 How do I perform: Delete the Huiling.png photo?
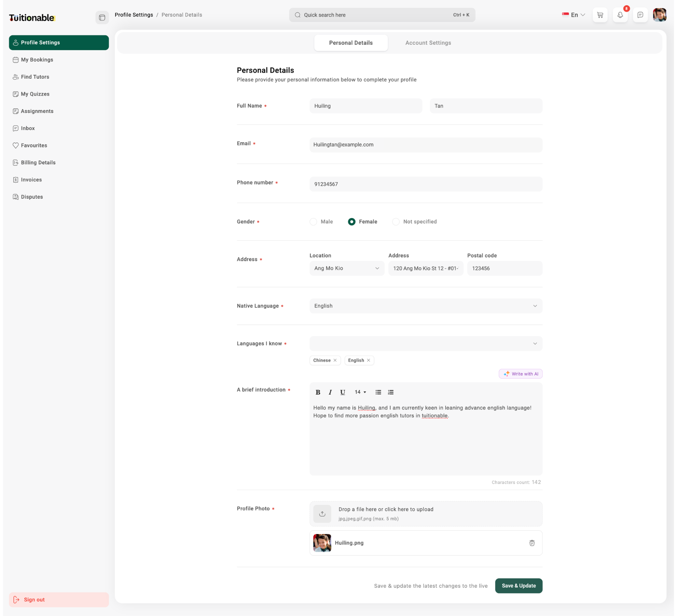pyautogui.click(x=532, y=543)
